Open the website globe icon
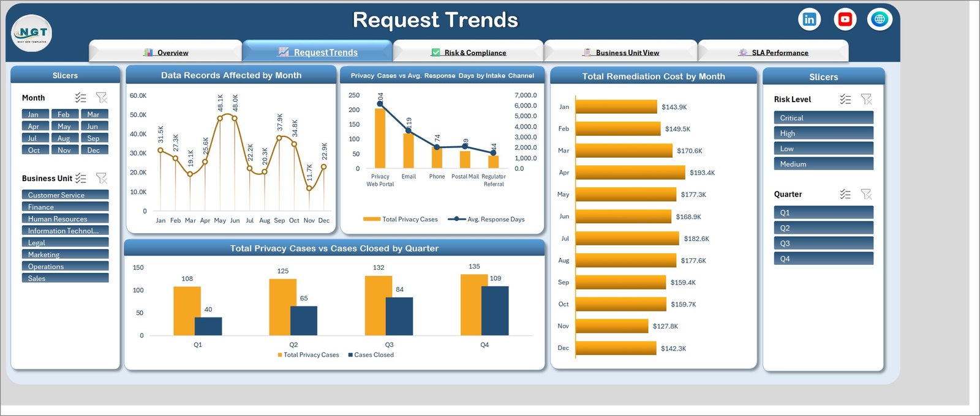The height and width of the screenshot is (416, 980). (x=880, y=20)
